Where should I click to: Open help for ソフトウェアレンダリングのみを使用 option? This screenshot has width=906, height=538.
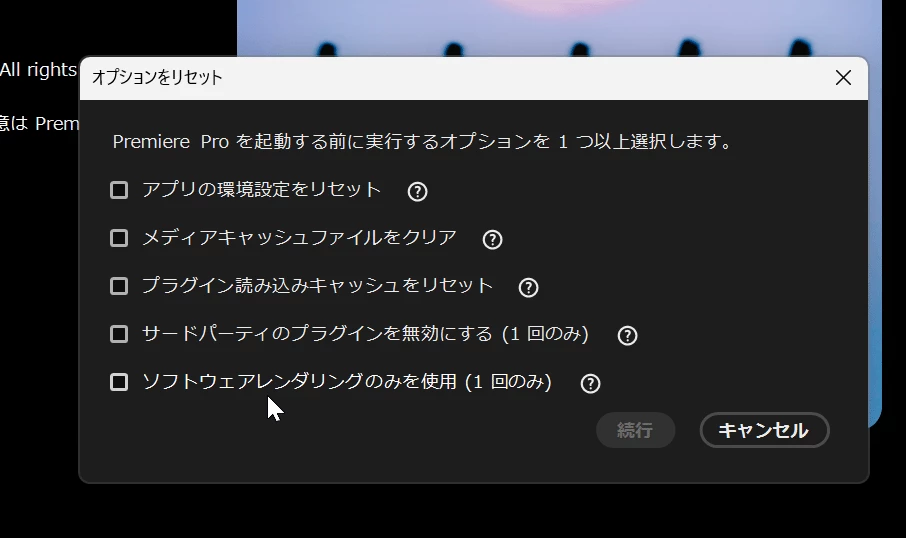590,383
